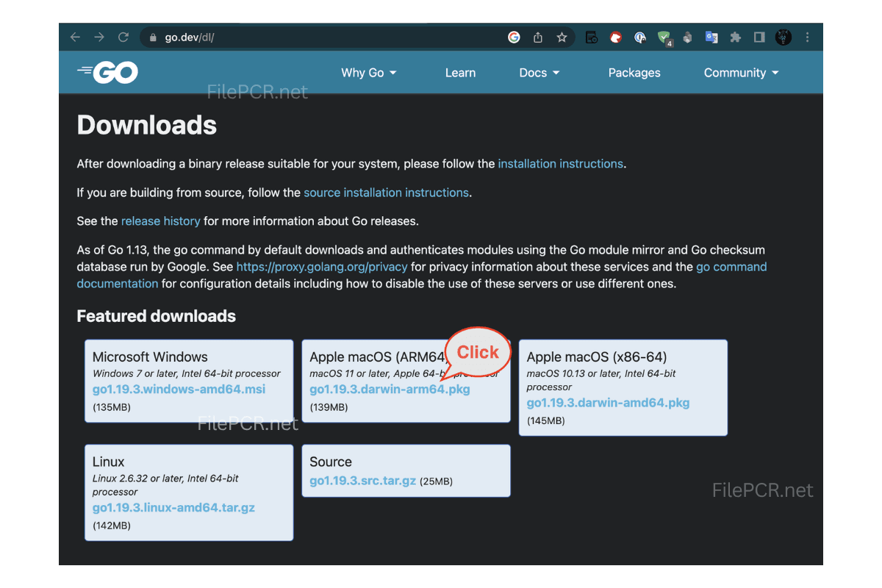Download go1.19.3.darwin-amd64.pkg
Image resolution: width=882 pixels, height=588 pixels.
[x=608, y=403]
